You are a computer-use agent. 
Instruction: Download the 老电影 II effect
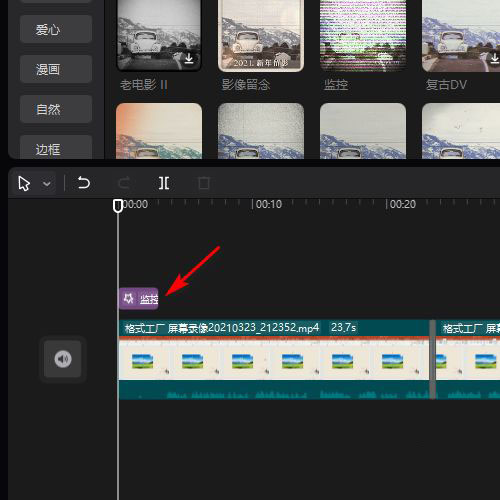189,58
